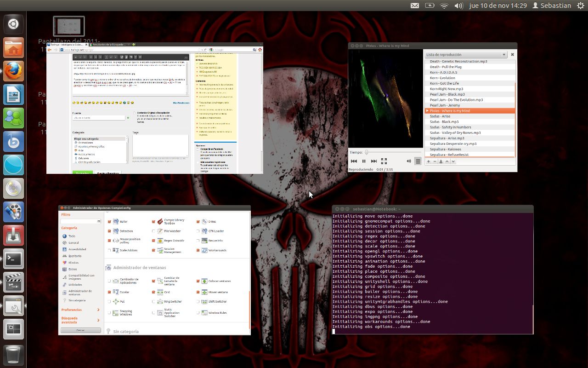Screen dimensions: 588x368
Task: Expand the Búsqueda avanzada section in CompizConfig
Action: tap(80, 320)
